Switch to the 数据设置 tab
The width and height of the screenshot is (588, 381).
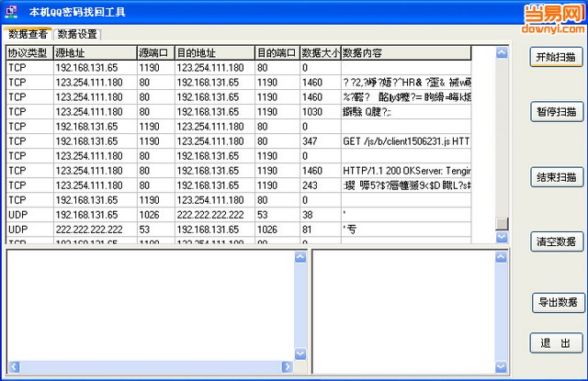click(x=77, y=34)
